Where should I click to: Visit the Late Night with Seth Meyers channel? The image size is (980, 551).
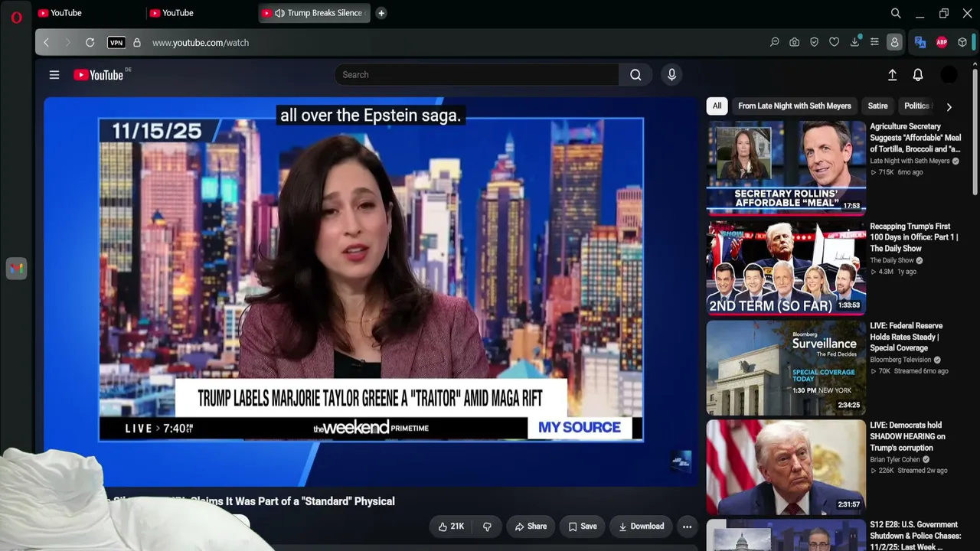tap(910, 161)
